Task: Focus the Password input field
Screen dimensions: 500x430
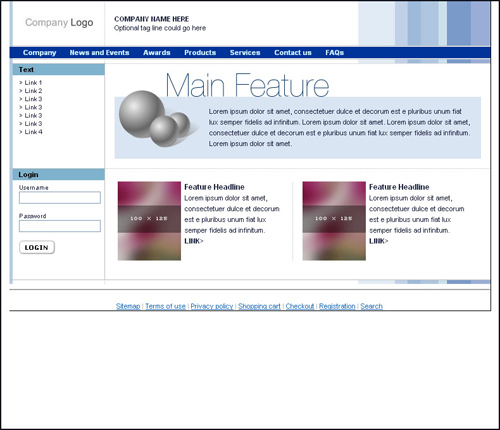Action: tap(60, 226)
